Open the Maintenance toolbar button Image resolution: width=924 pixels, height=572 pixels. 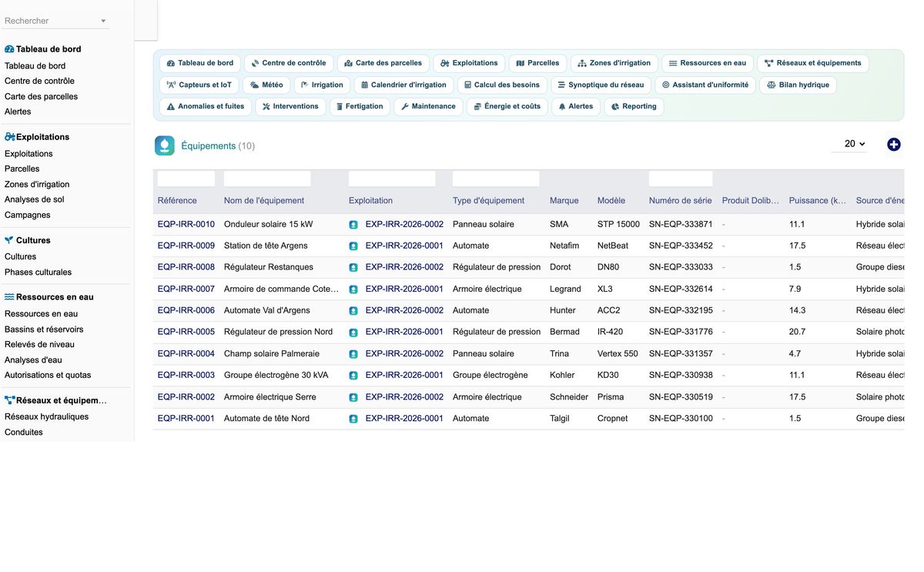[x=428, y=106]
